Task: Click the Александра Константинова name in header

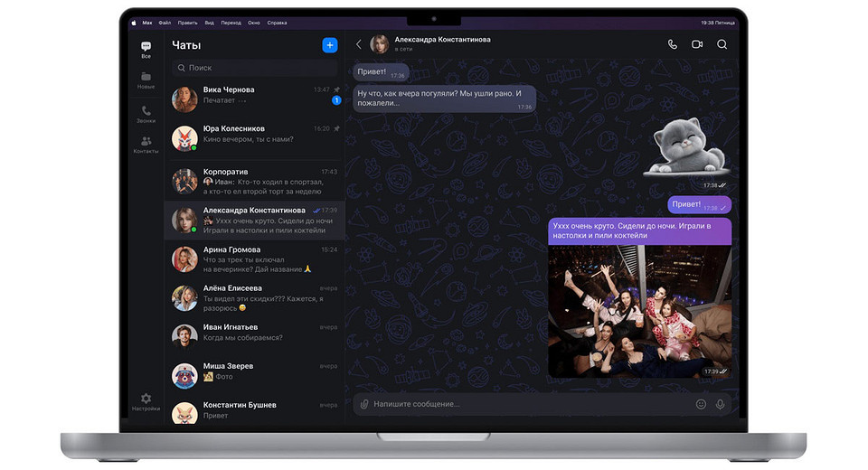Action: [442, 39]
